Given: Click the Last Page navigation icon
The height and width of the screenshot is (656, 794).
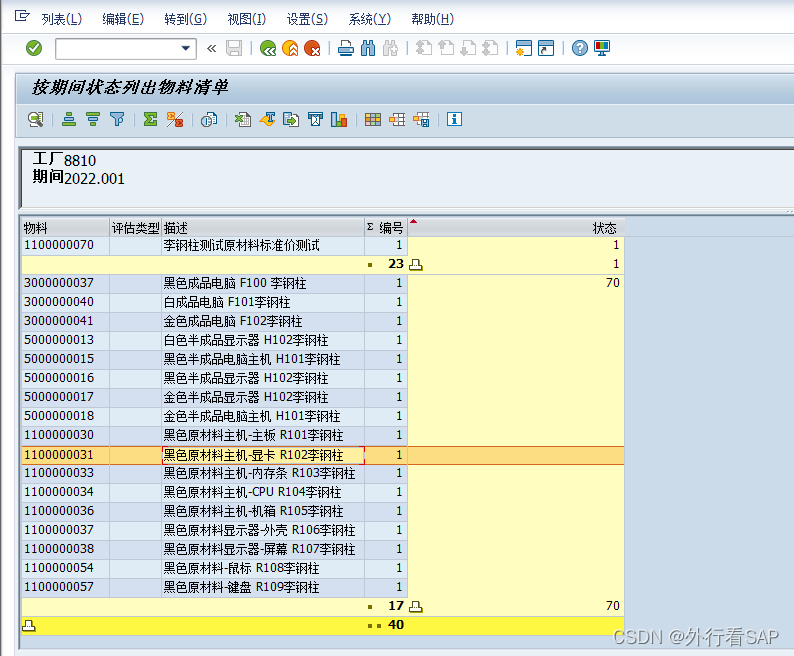Looking at the screenshot, I should point(490,49).
